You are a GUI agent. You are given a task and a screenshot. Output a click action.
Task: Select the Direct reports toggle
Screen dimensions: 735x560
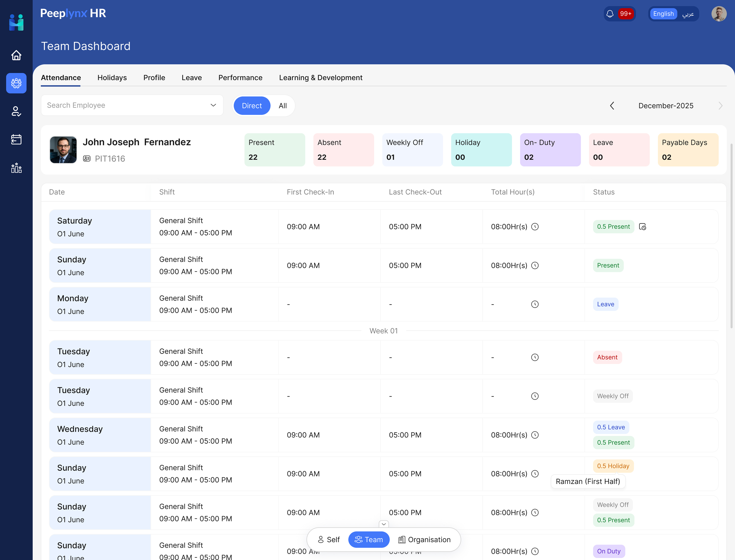(251, 106)
